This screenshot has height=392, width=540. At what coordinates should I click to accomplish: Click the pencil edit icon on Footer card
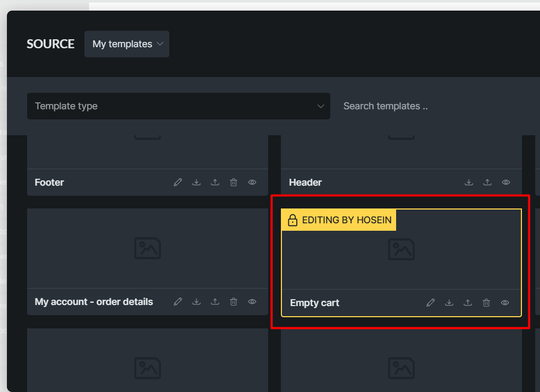pos(178,182)
